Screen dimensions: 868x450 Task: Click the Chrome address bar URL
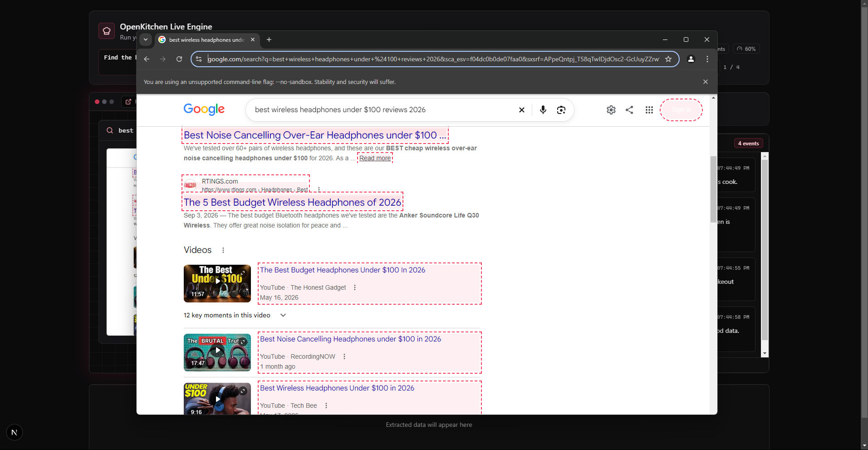tap(433, 59)
